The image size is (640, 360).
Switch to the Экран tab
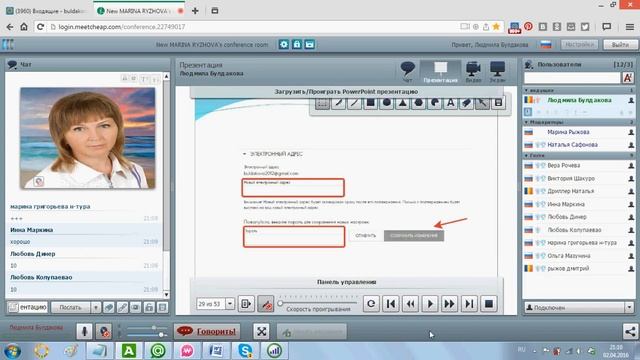(497, 71)
